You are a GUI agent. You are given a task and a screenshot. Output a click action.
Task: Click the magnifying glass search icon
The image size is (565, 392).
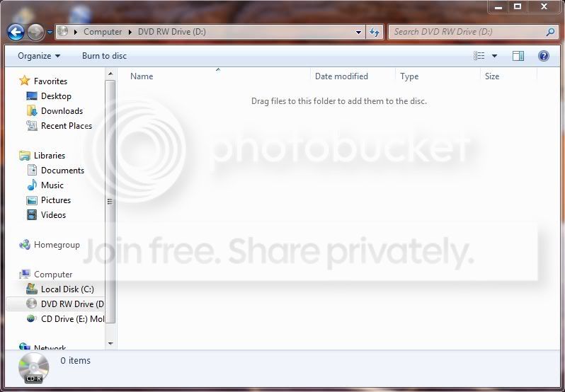click(550, 32)
